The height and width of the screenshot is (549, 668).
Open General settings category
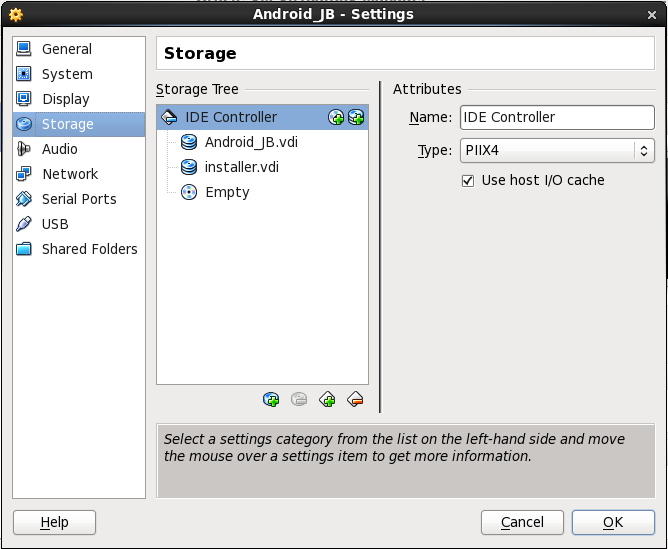[67, 49]
